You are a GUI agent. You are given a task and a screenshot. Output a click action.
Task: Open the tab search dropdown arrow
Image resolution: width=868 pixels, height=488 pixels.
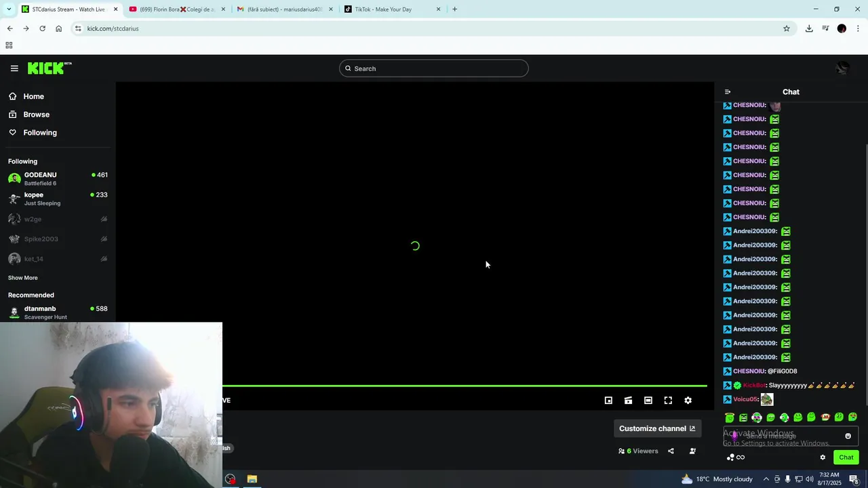tap(8, 9)
